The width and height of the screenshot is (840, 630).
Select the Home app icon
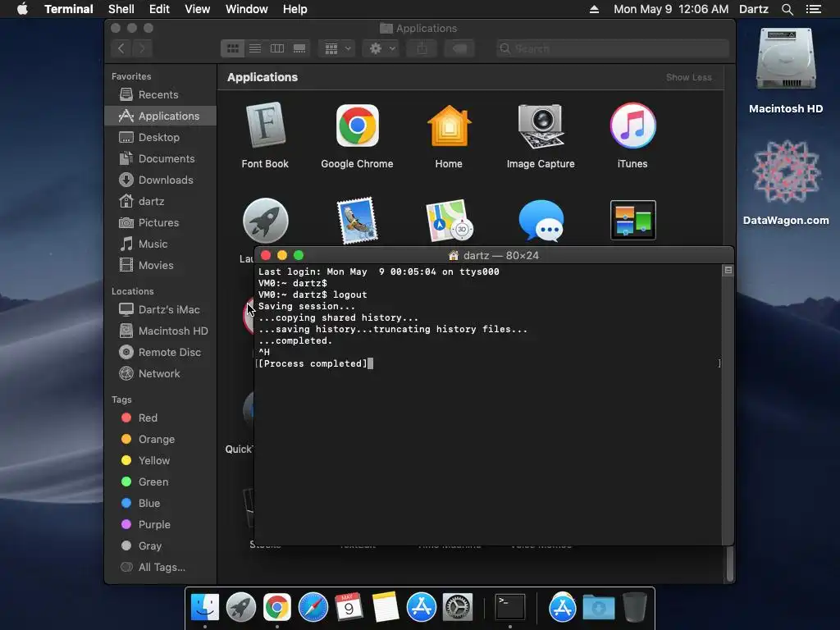click(x=449, y=126)
